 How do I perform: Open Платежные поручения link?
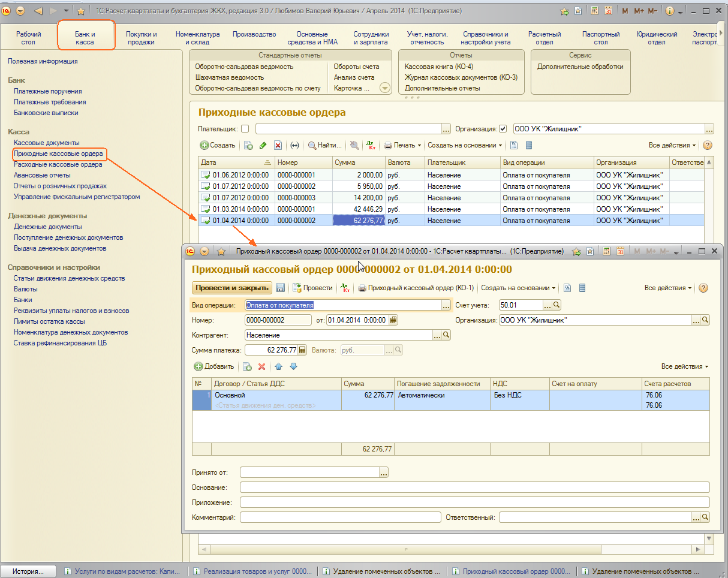pos(48,91)
